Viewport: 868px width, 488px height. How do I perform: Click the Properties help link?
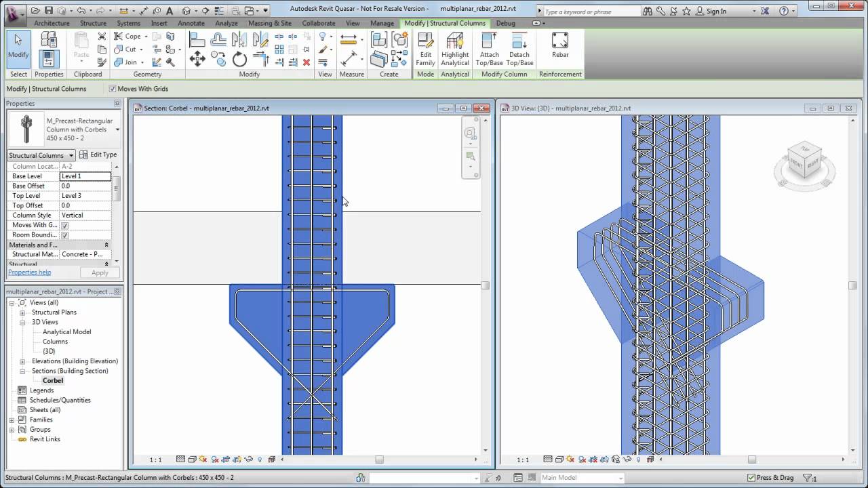point(29,272)
